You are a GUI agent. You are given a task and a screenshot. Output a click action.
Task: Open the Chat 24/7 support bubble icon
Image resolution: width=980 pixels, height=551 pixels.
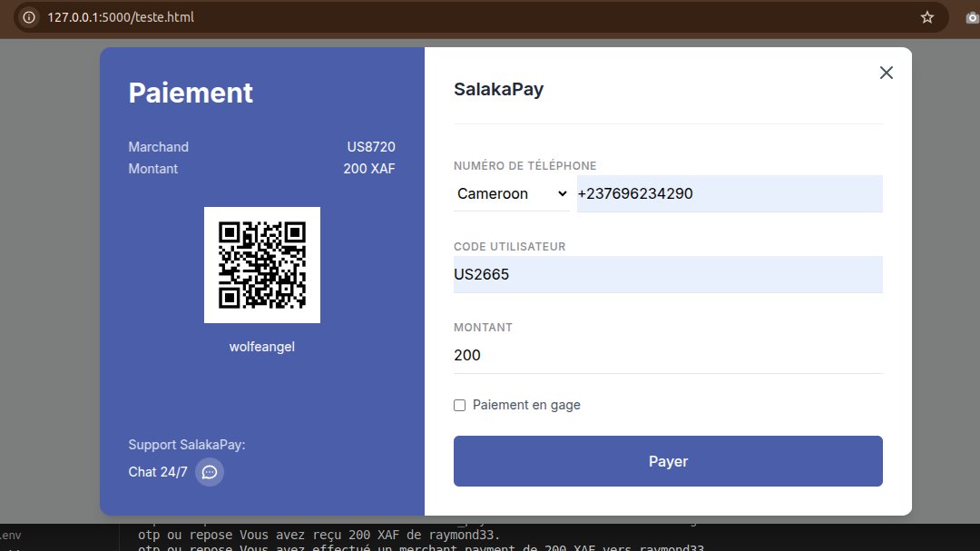point(210,471)
